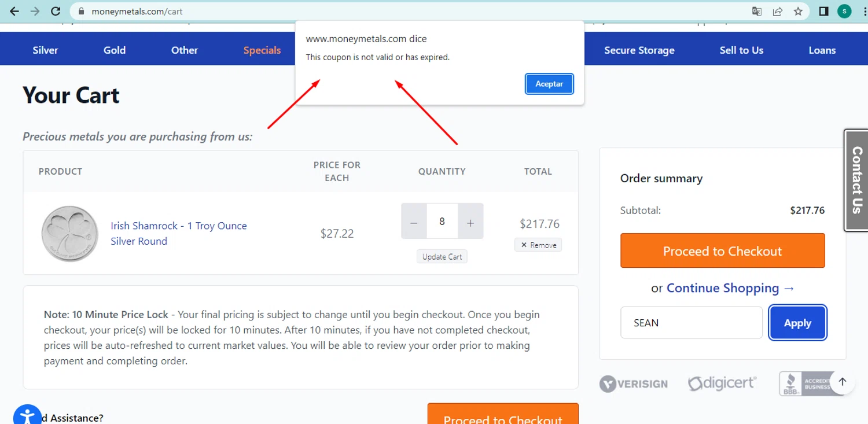This screenshot has width=868, height=424.
Task: Click the PRODUCT column header
Action: point(60,171)
